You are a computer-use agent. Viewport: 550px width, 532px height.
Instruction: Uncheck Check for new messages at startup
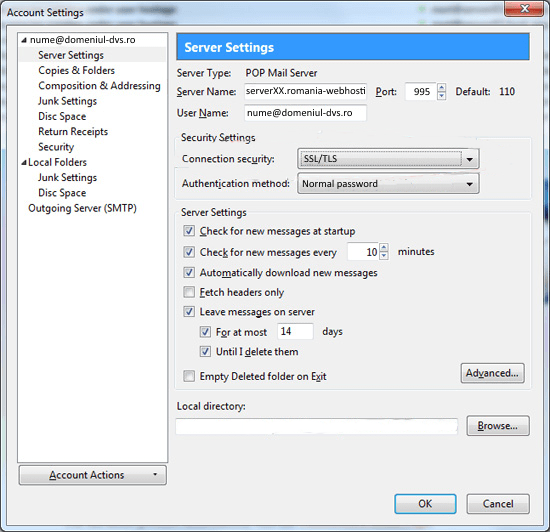coord(189,231)
